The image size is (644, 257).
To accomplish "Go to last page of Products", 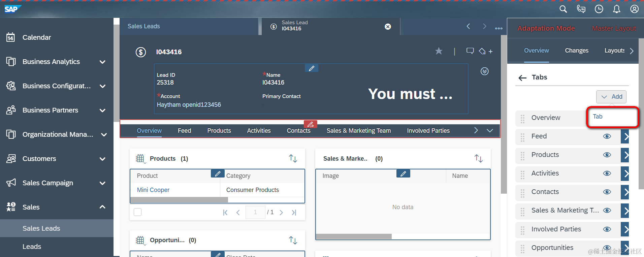I will point(294,213).
